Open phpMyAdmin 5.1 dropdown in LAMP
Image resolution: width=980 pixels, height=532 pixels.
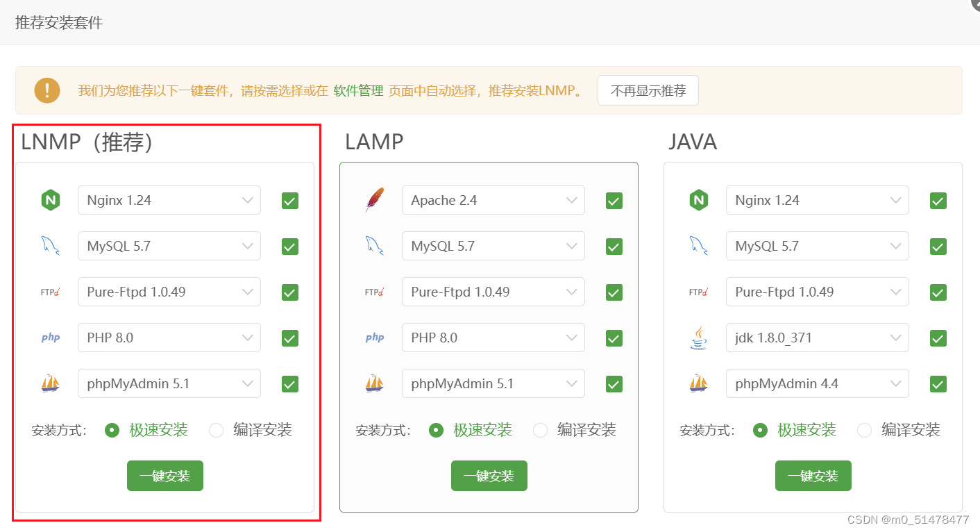pos(493,383)
